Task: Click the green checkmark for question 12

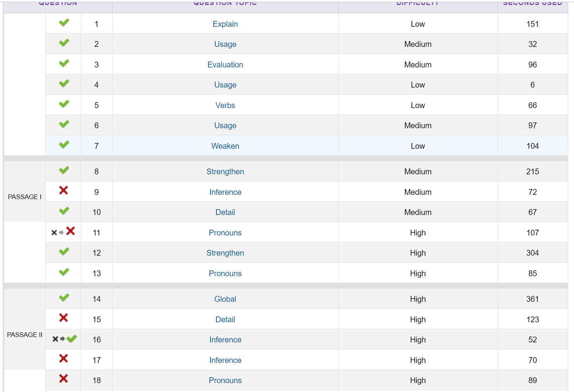Action: (64, 252)
